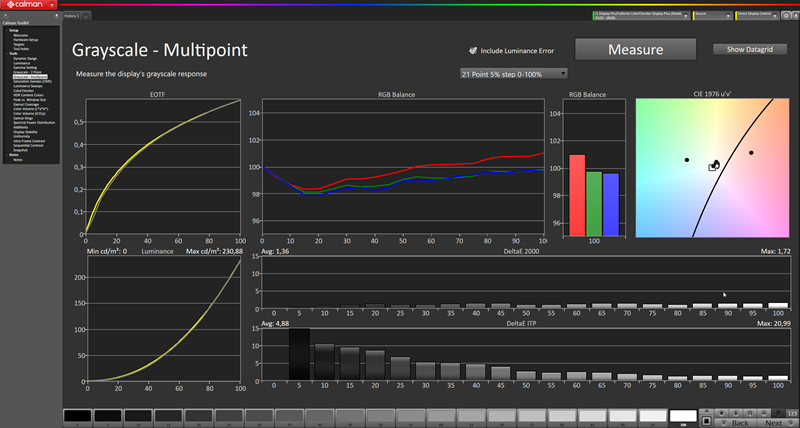Click the stop measurement icon in bottom toolbar
Image resolution: width=800 pixels, height=428 pixels.
click(x=721, y=413)
